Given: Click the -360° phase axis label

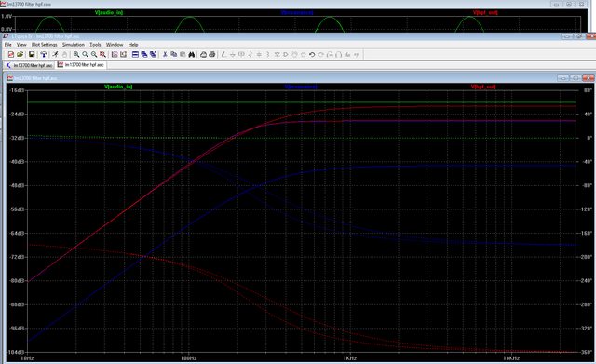Looking at the screenshot, I should (587, 352).
